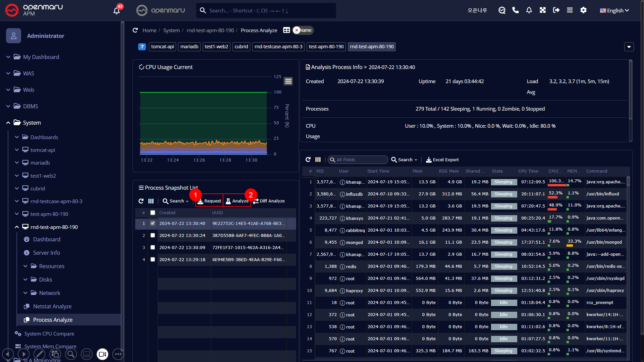Check the 13:30:24 snapshot row checkbox

(x=153, y=236)
